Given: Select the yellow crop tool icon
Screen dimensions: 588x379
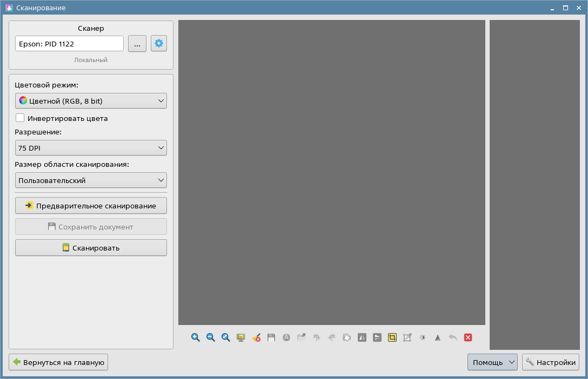Looking at the screenshot, I should coord(392,337).
